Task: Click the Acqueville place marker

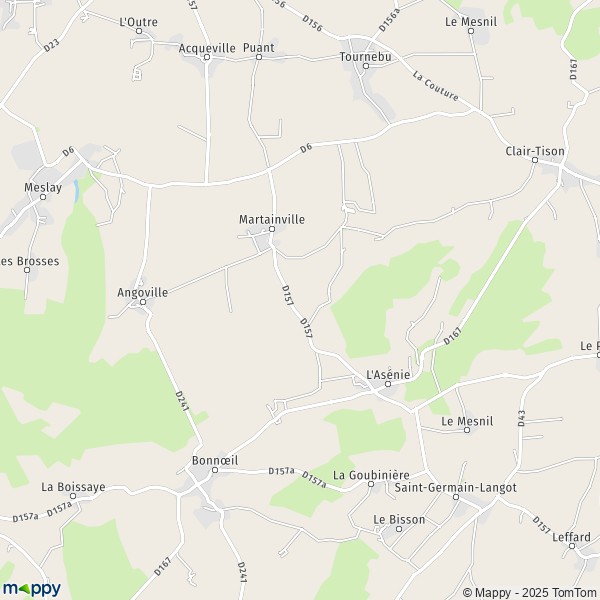Action: point(207,57)
